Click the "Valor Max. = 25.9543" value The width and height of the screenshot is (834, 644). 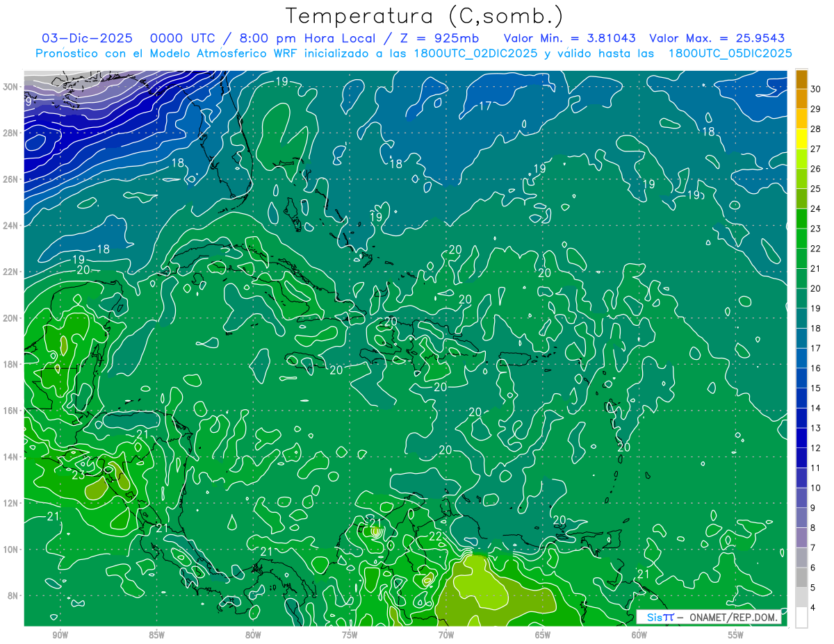tap(717, 38)
